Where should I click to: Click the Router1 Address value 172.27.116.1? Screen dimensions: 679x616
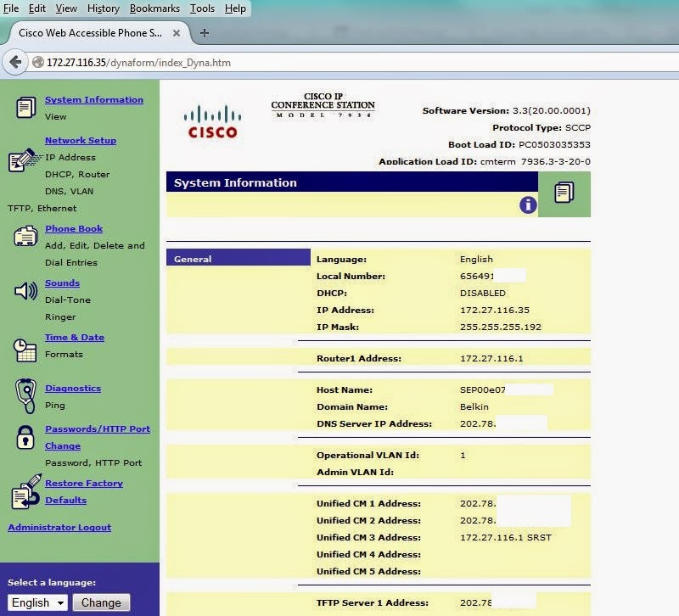point(491,358)
